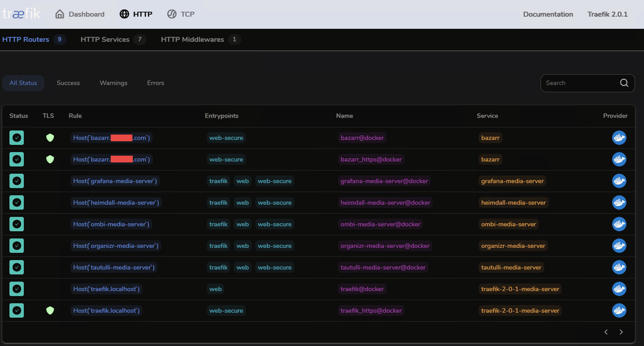Click the Traefik 2.0.1 version label
Screen dimensions: 644x346
coord(607,14)
